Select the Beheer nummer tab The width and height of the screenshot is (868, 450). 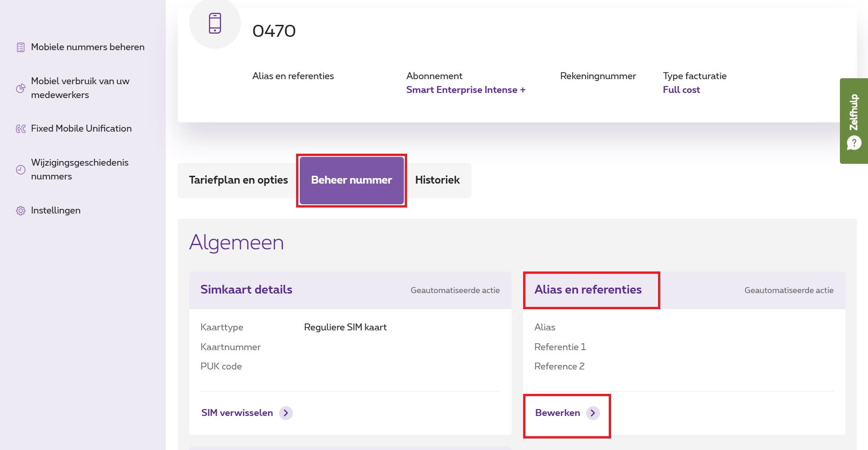(x=351, y=180)
